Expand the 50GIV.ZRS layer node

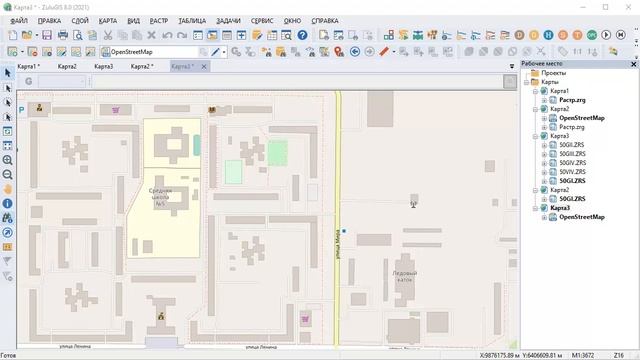point(544,163)
